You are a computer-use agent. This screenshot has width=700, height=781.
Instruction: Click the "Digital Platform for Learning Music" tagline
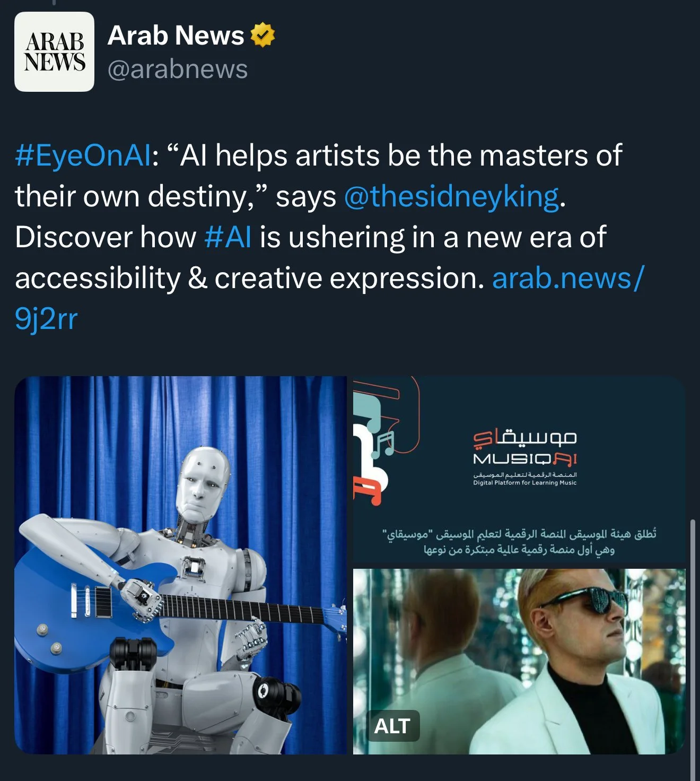[x=524, y=483]
